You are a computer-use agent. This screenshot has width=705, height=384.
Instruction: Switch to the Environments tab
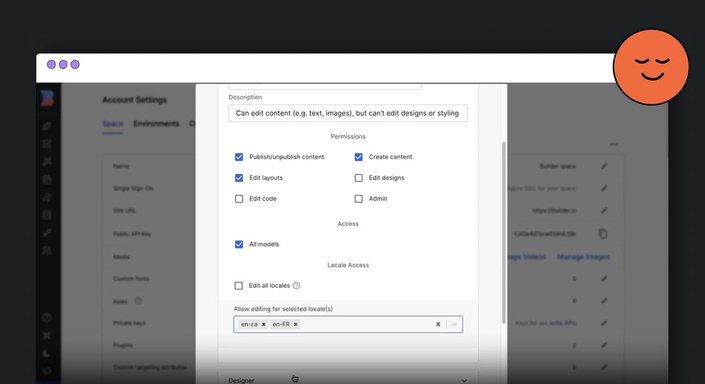(156, 124)
